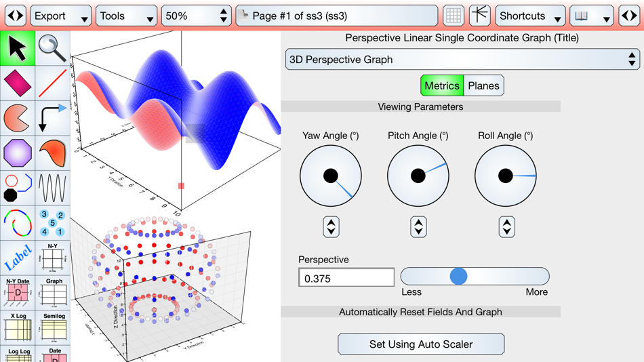Click the Yaw Angle dial
This screenshot has height=362, width=644.
tap(331, 176)
